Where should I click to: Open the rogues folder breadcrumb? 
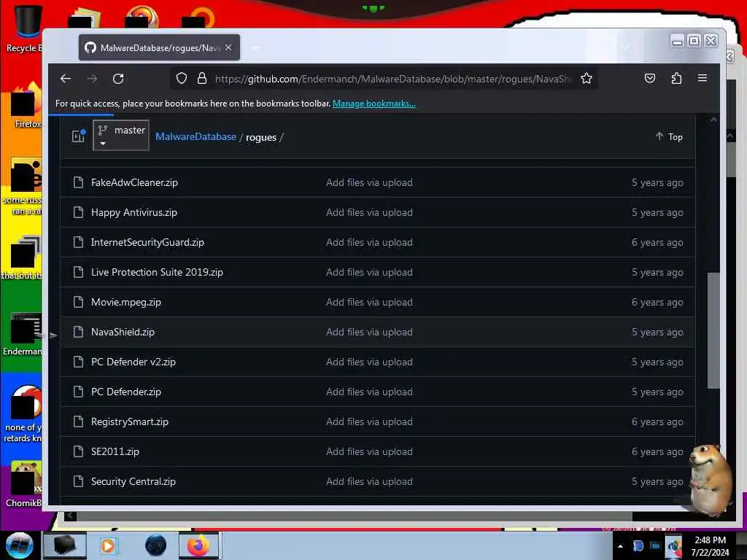point(261,137)
